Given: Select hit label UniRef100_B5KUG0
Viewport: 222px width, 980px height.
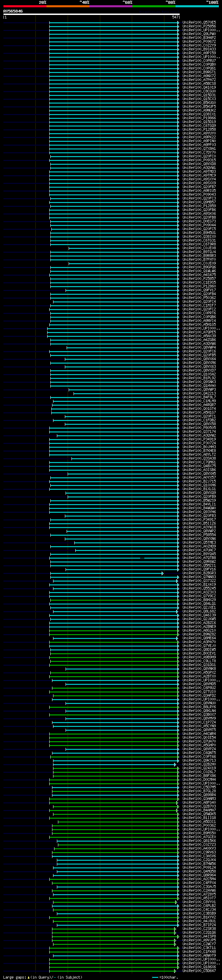Looking at the screenshot, I should coord(199,103).
